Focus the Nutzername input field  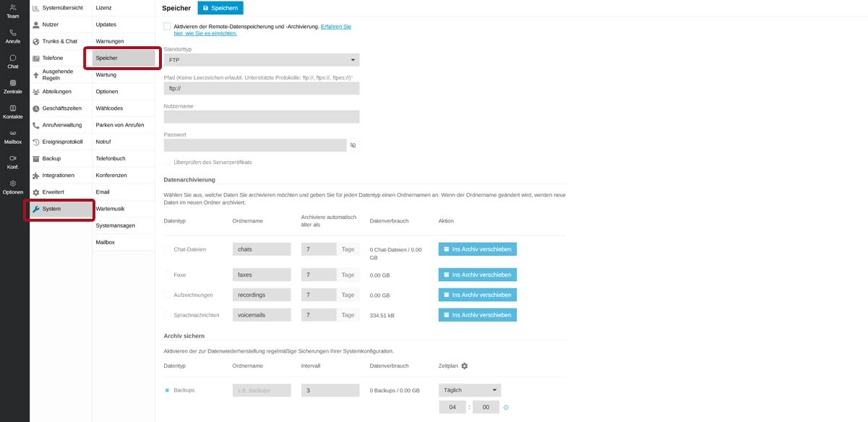click(x=262, y=117)
